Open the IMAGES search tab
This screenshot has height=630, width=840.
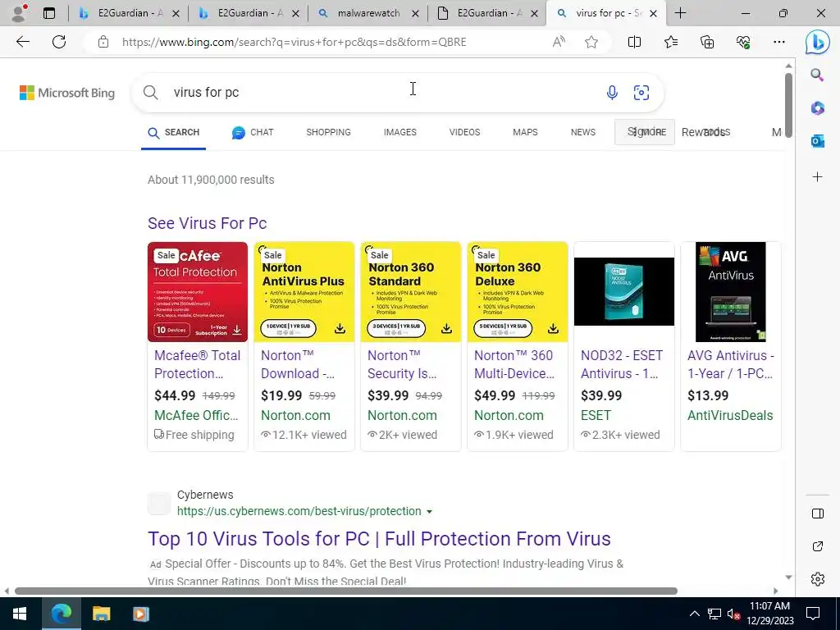click(x=399, y=132)
